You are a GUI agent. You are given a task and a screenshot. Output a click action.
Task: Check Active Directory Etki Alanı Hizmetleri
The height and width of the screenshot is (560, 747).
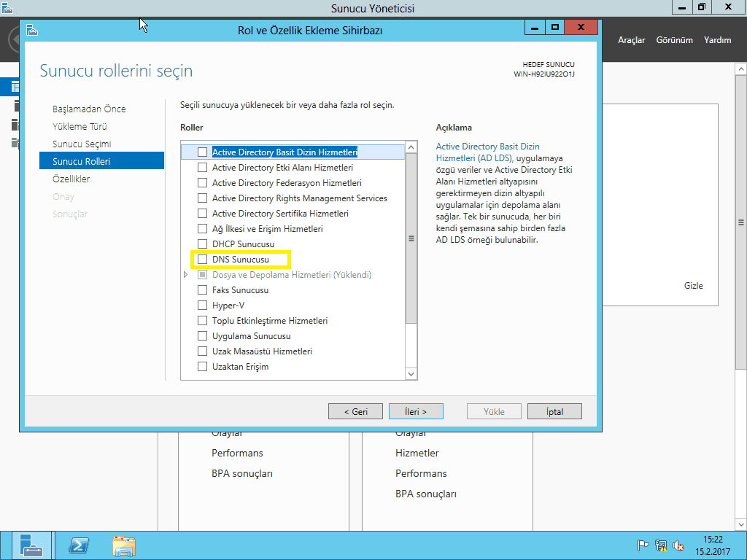coord(203,168)
